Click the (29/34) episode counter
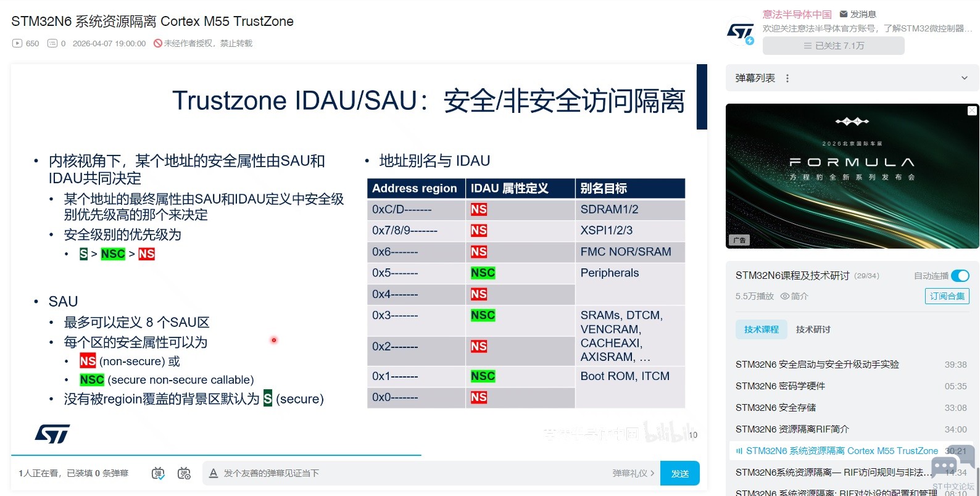 point(866,276)
